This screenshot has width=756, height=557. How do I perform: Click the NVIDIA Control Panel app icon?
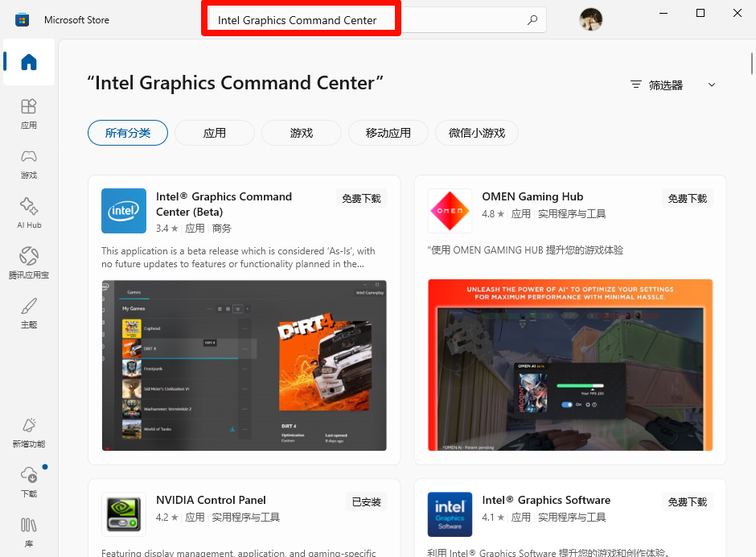pos(124,514)
